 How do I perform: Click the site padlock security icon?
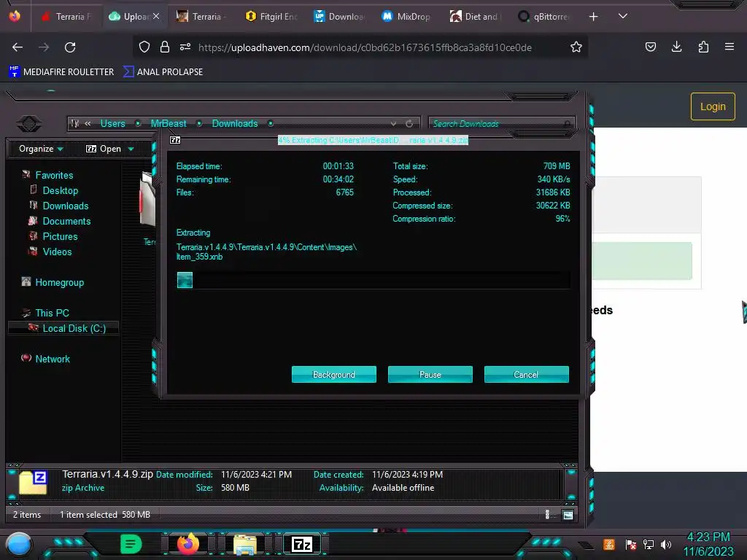(x=165, y=47)
